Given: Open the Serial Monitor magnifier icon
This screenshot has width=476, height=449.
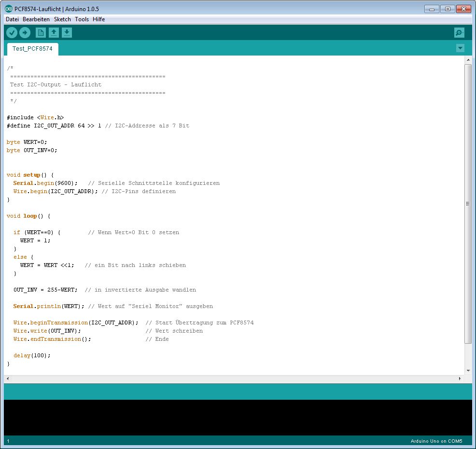Looking at the screenshot, I should pyautogui.click(x=459, y=32).
